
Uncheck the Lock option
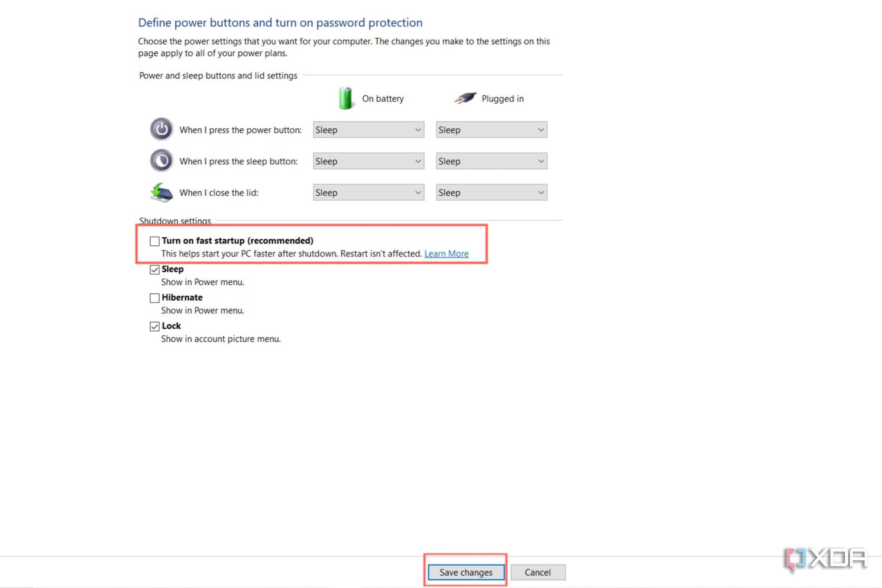(154, 326)
